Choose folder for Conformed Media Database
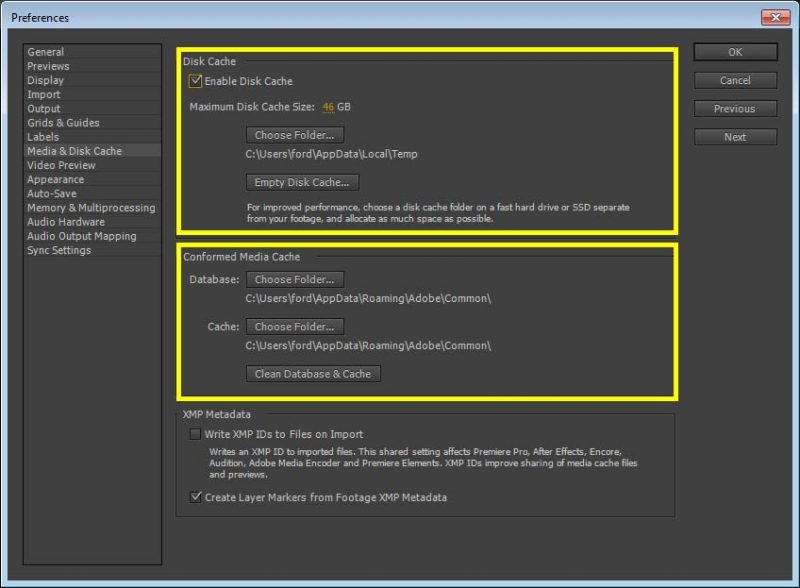The height and width of the screenshot is (588, 800). [x=294, y=280]
